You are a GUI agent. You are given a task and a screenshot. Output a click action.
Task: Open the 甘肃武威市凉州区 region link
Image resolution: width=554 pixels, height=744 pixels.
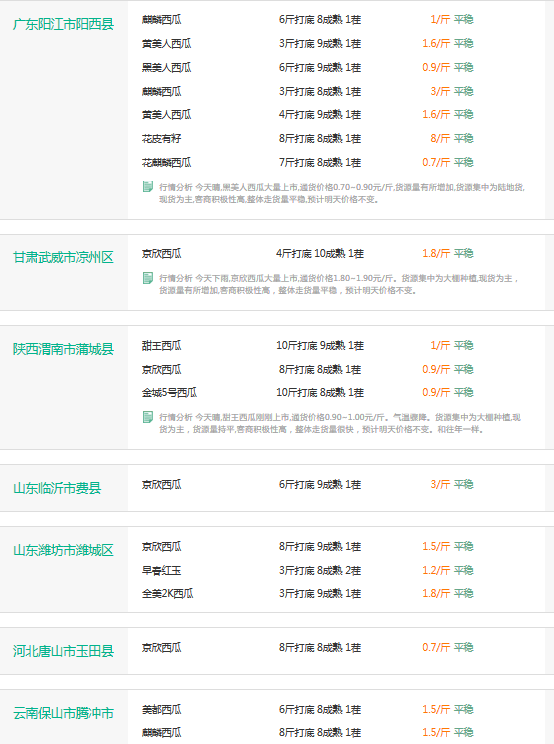pos(64,257)
